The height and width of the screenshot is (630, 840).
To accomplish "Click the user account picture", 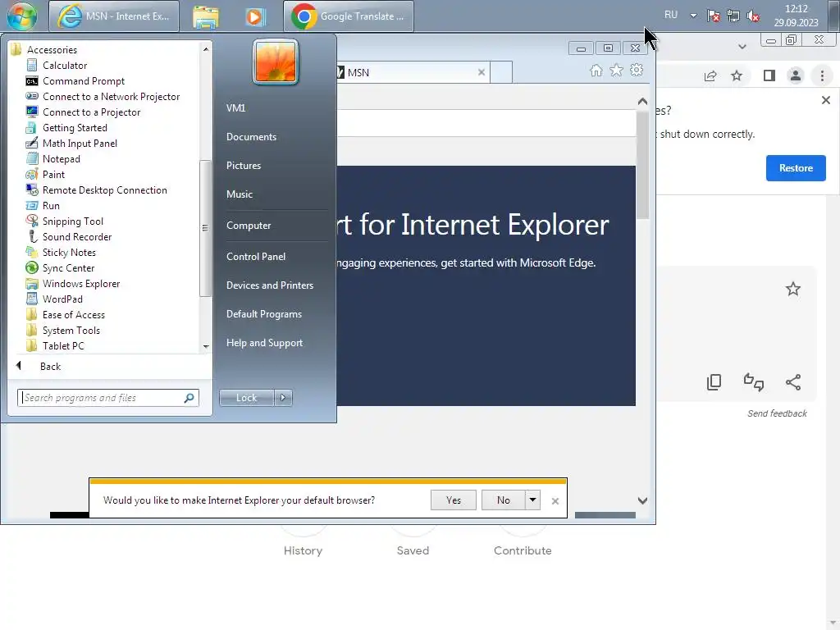I will coord(276,62).
